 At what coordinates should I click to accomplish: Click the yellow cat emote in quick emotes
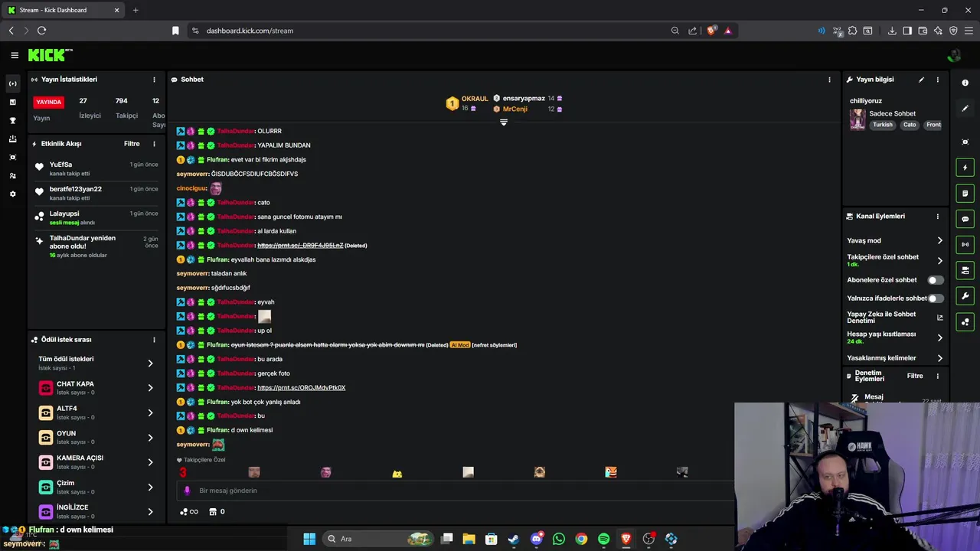click(397, 473)
